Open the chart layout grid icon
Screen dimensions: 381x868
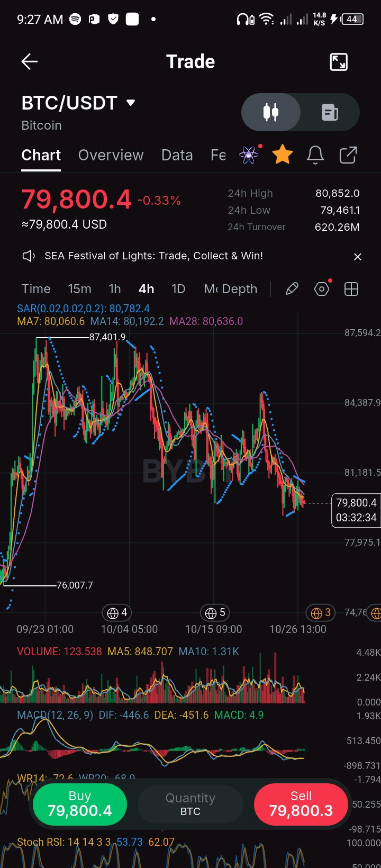[351, 289]
